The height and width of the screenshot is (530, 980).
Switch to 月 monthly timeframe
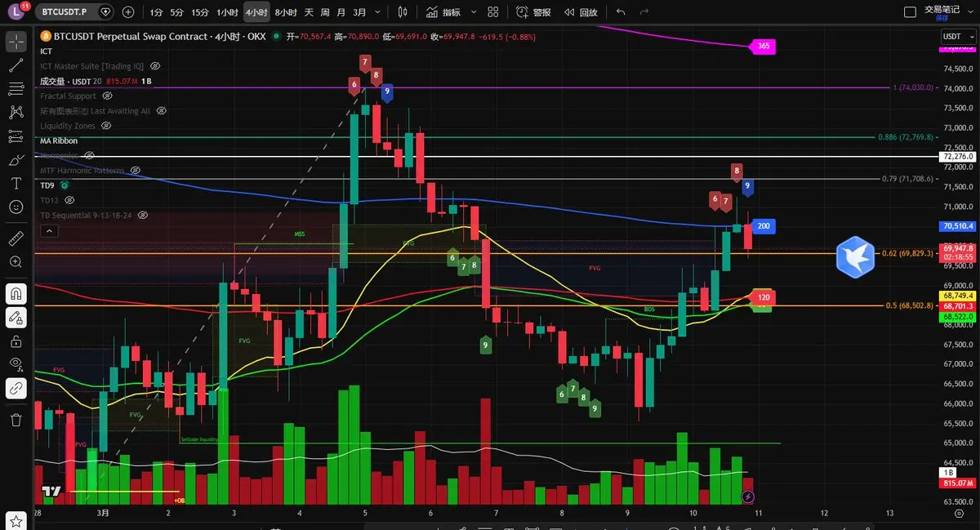(341, 12)
